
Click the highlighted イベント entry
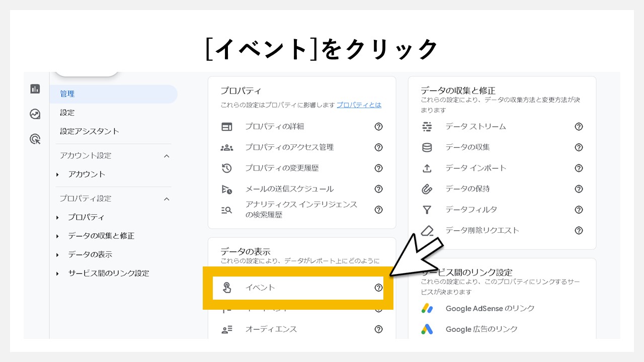(x=260, y=287)
